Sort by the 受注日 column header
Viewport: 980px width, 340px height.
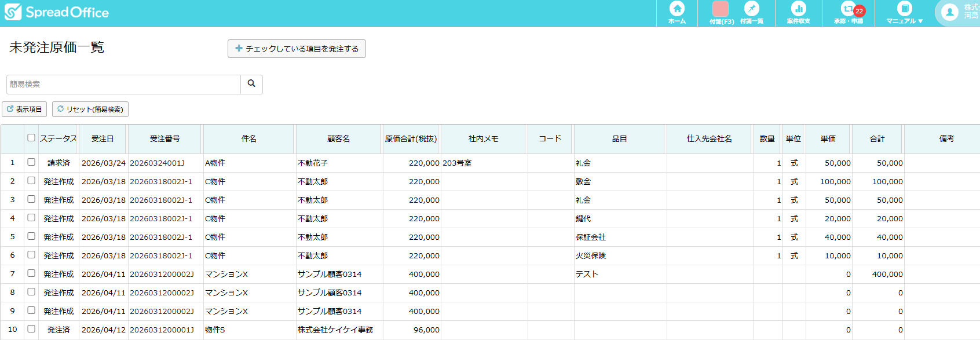103,138
